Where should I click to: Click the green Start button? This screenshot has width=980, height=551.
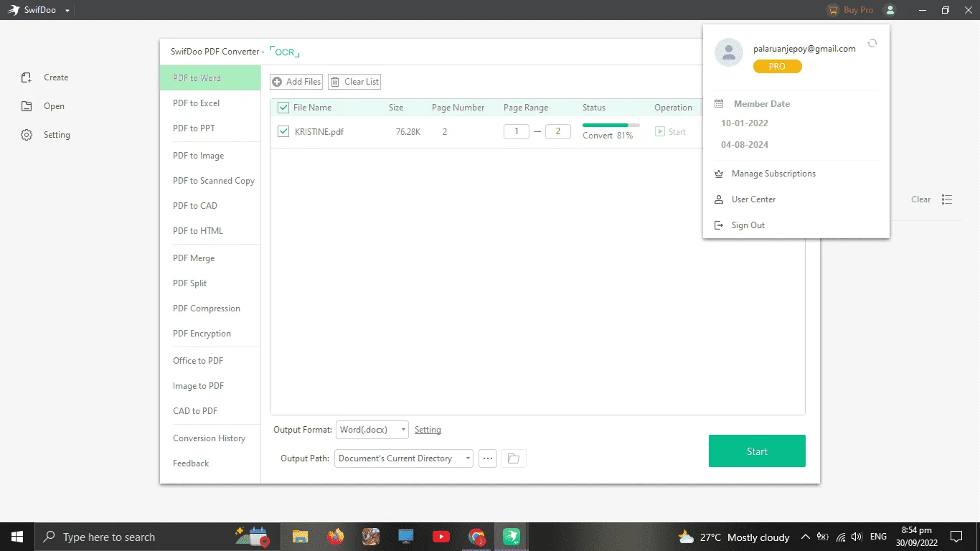coord(757,451)
